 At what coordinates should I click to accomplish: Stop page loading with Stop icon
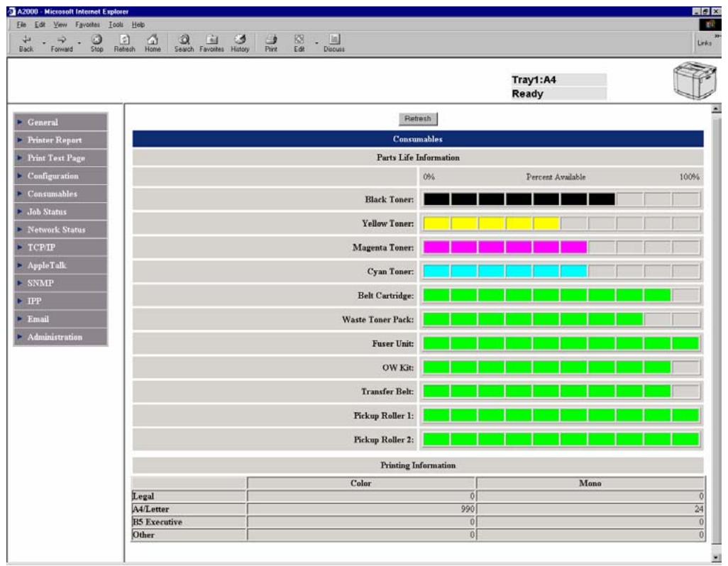pos(96,43)
